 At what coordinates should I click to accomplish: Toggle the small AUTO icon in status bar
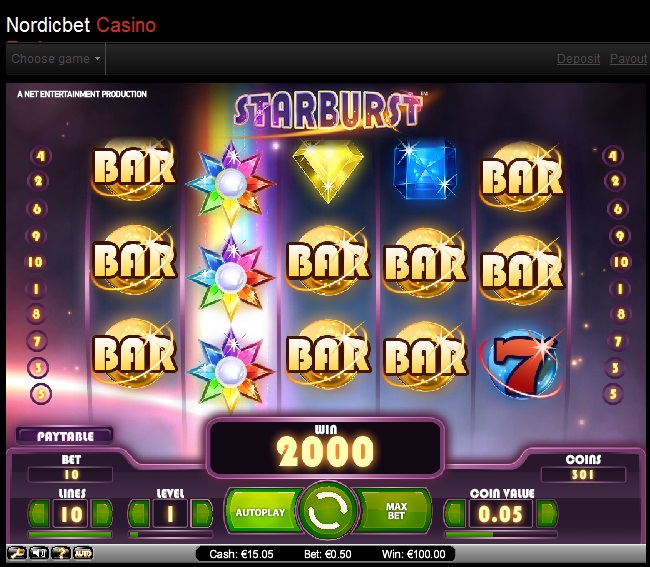83,553
